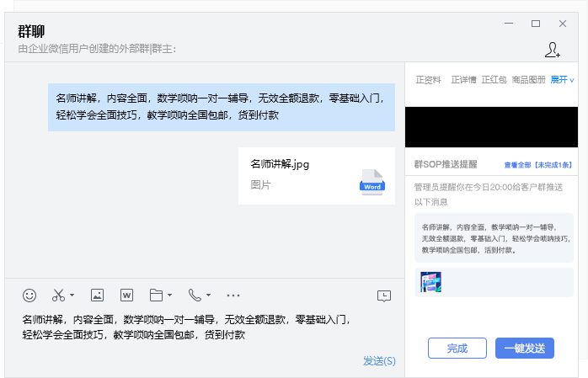Click the message history icon above input

coord(384,295)
